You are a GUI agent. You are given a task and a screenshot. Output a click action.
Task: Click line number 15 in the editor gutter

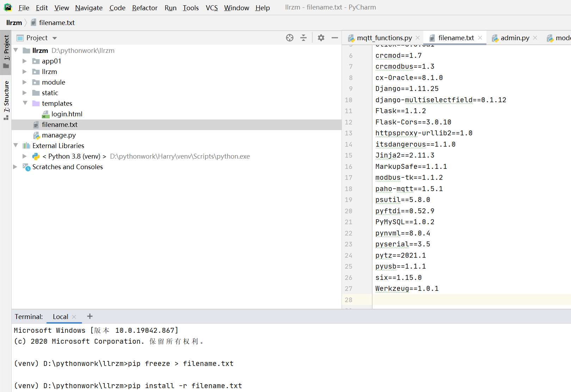(348, 155)
